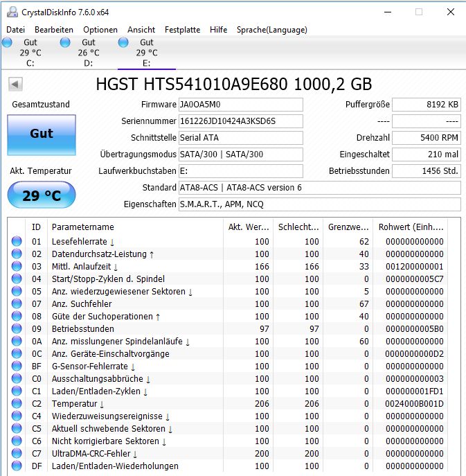
Task: Click status orb of ID C2 Temperatur row
Action: click(17, 403)
